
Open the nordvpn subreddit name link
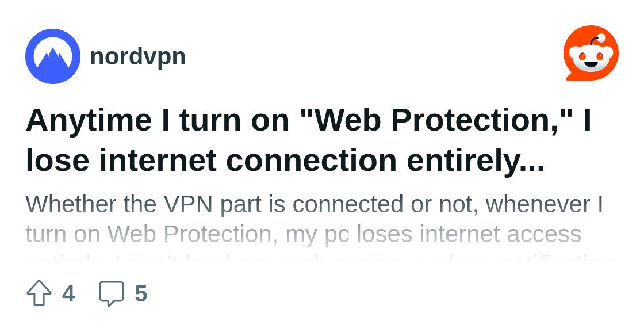138,56
